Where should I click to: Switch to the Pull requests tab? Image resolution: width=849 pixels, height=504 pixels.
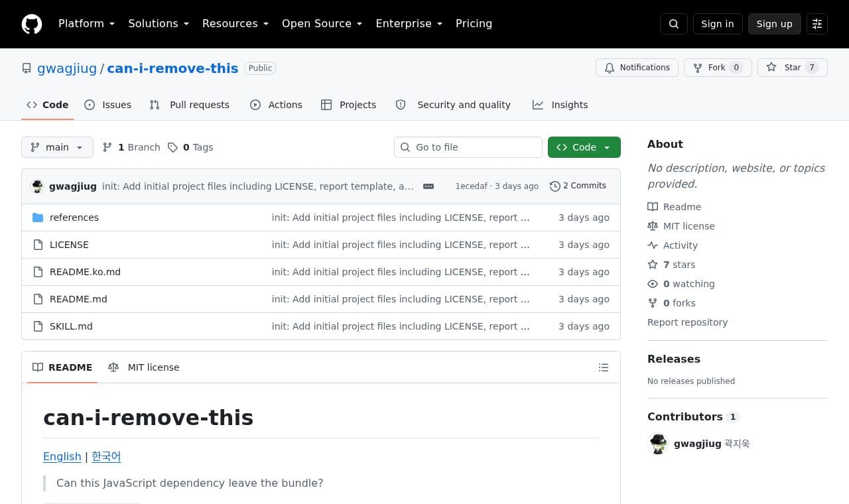[x=190, y=105]
